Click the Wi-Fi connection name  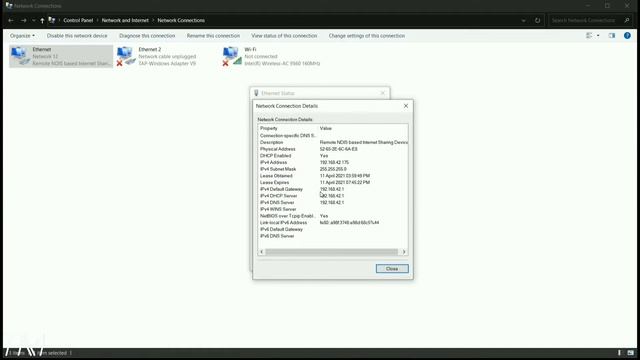[x=250, y=49]
